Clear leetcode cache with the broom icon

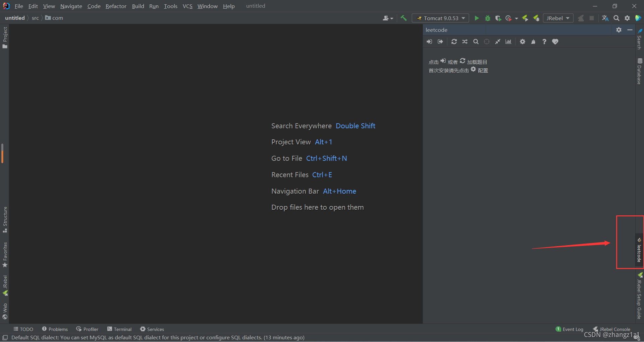coord(533,42)
